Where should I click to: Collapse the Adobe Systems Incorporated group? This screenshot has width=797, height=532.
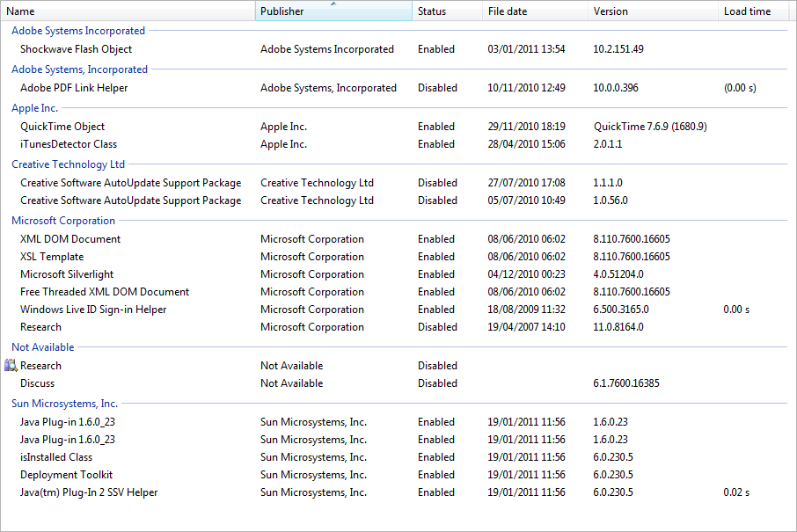pyautogui.click(x=78, y=31)
